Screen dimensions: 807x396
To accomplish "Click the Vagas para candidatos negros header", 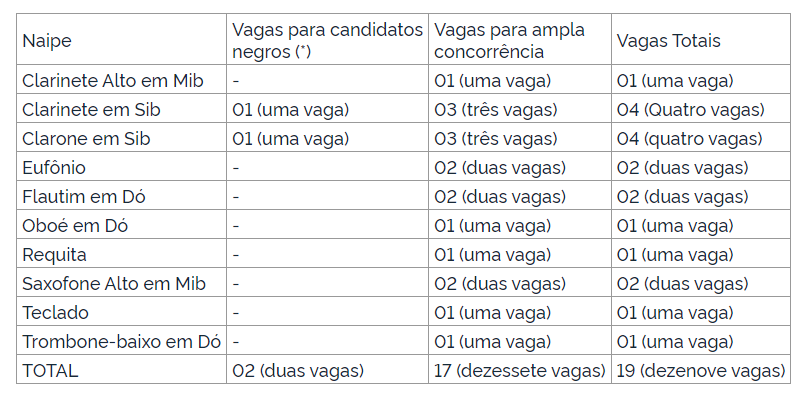I will [327, 39].
